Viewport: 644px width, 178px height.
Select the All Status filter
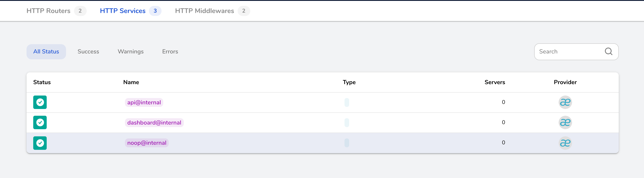46,52
